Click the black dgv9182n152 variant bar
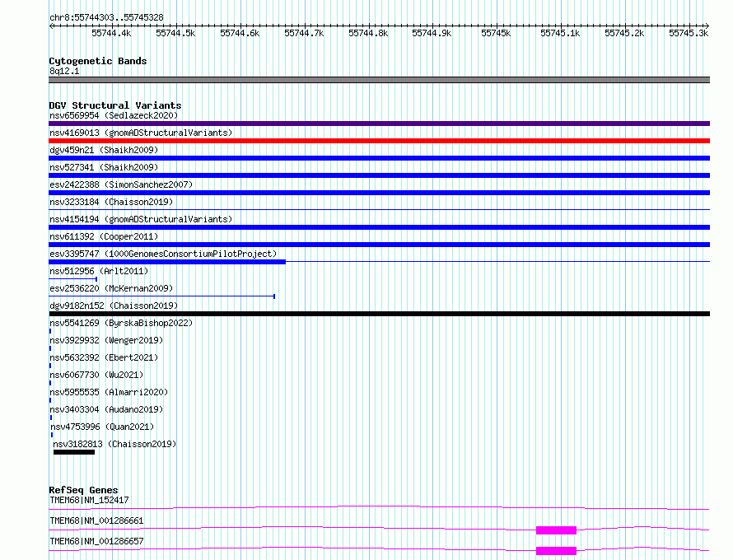 click(x=379, y=314)
